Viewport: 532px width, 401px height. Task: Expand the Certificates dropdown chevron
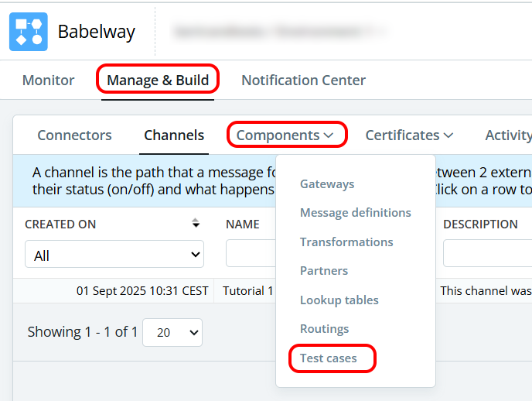(x=448, y=135)
